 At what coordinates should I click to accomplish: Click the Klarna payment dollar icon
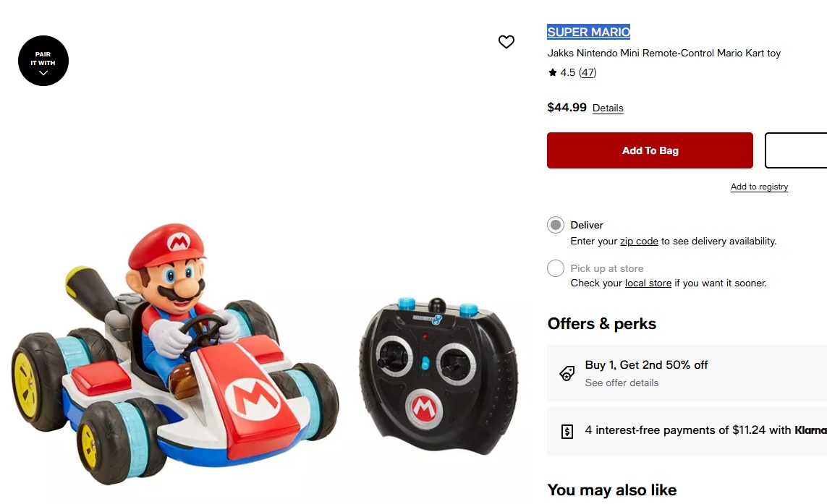[x=567, y=431]
